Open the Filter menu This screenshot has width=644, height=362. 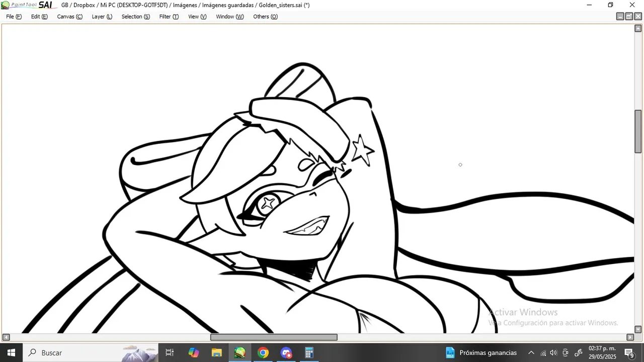click(169, 17)
